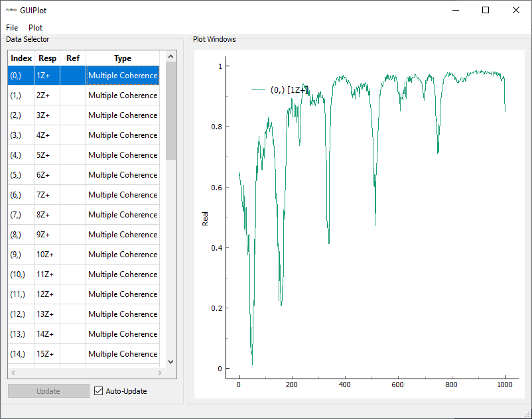Click the disabled Update button
Screen dimensions: 532x419
(48, 391)
